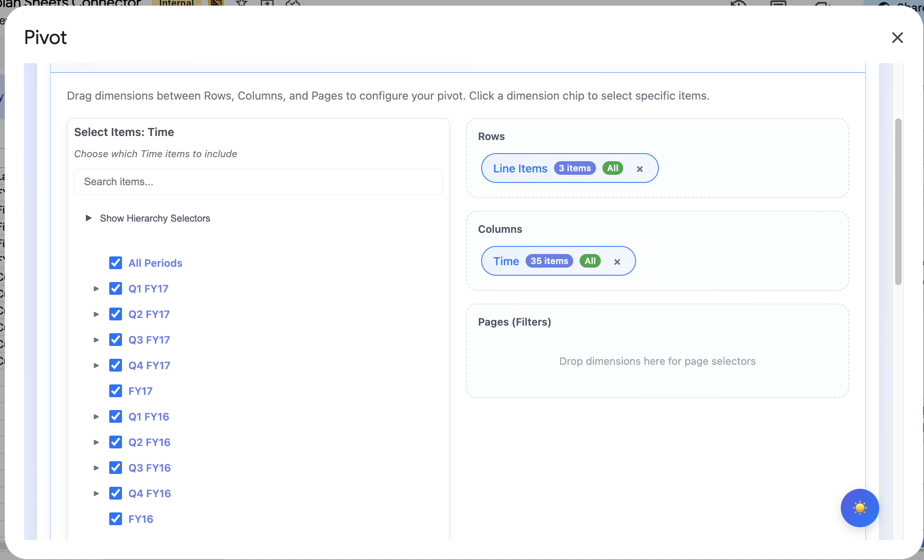Uncheck the All Periods checkbox
This screenshot has width=924, height=560.
[116, 263]
